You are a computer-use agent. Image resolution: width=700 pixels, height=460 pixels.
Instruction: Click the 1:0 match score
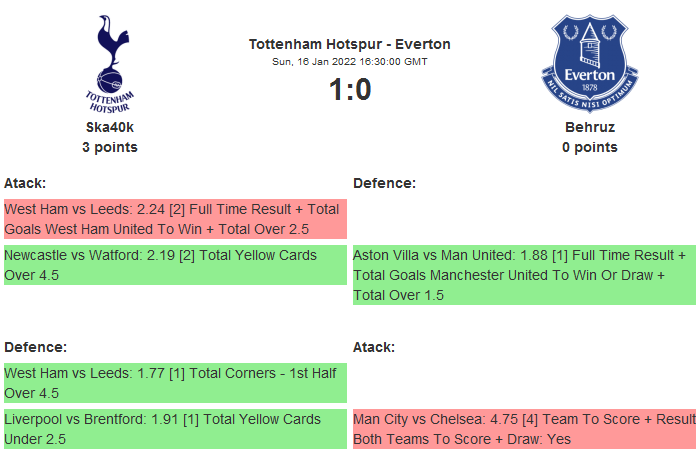[x=350, y=90]
